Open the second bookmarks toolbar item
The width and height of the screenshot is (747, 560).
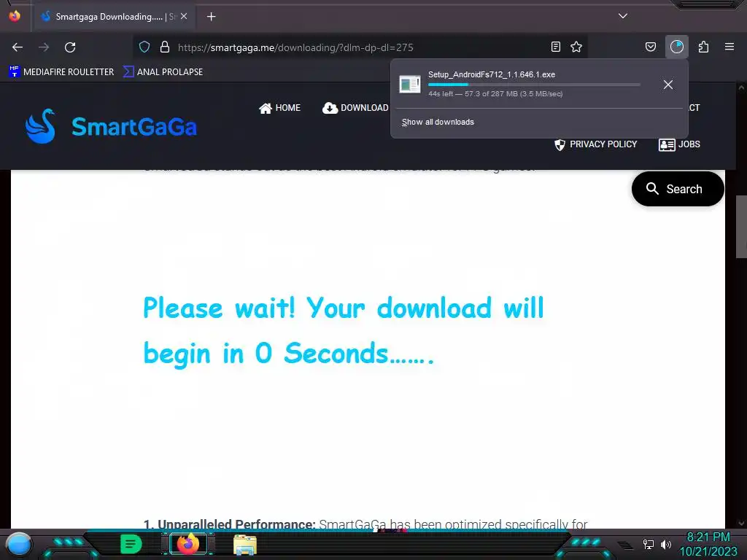[x=163, y=72]
